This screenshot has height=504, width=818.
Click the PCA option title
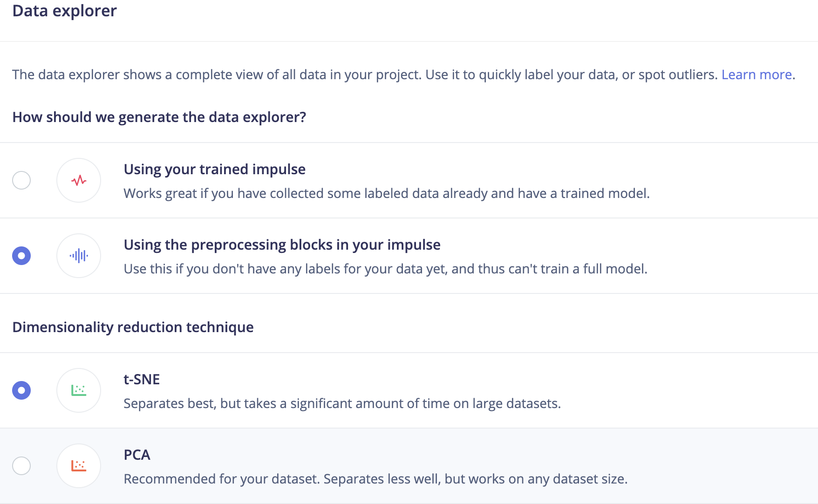(137, 455)
